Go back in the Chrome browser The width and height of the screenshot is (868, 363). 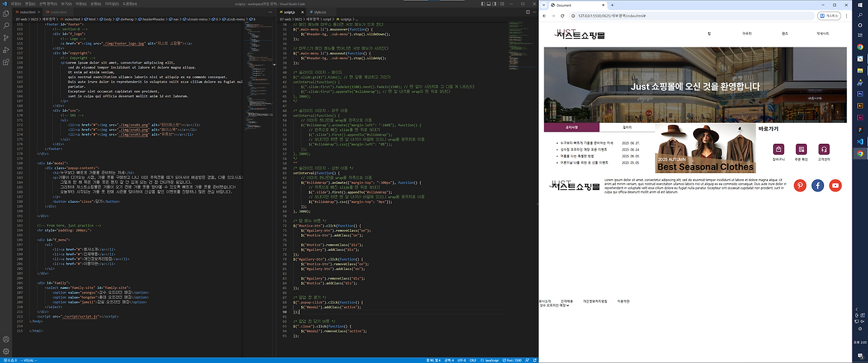[544, 16]
